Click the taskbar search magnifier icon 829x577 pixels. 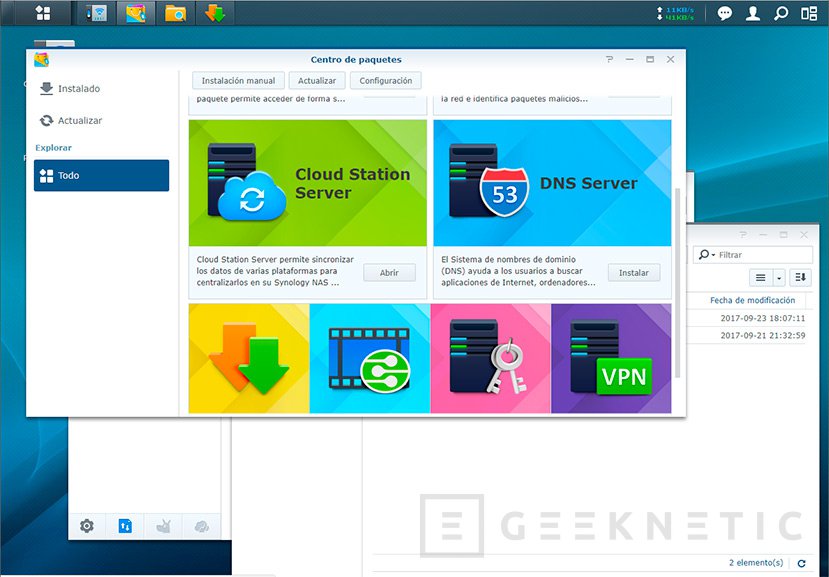780,13
